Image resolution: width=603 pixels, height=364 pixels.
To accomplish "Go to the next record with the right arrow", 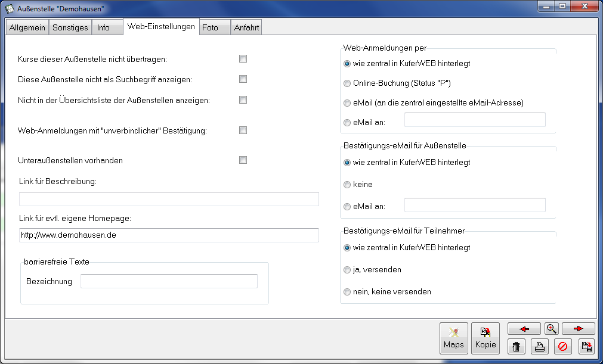I will pyautogui.click(x=579, y=329).
